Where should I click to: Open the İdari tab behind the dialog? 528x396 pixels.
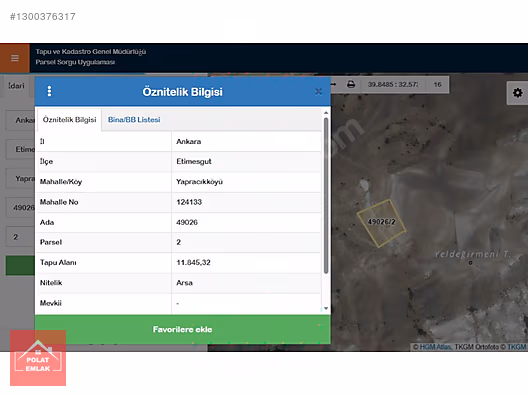(16, 86)
